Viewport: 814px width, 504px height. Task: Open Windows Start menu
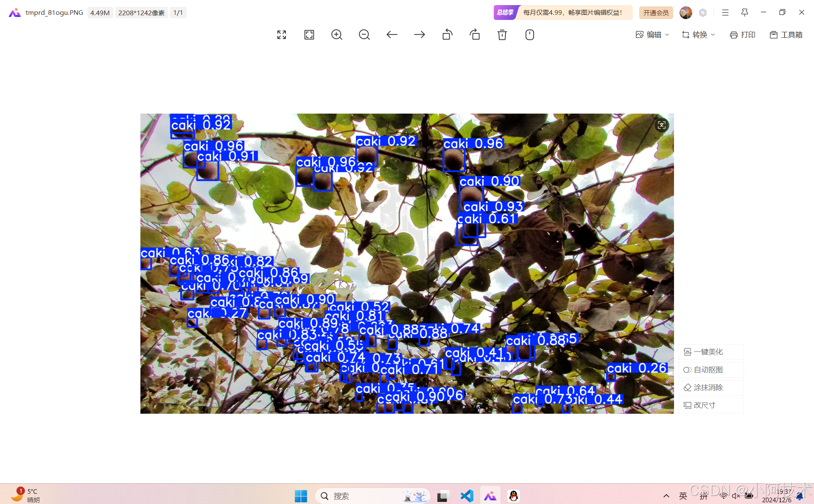coord(301,496)
